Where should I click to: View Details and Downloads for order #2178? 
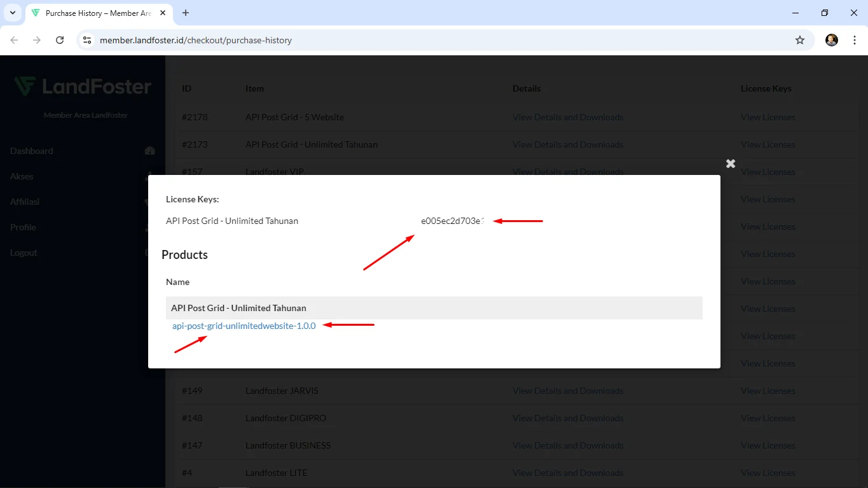(568, 117)
